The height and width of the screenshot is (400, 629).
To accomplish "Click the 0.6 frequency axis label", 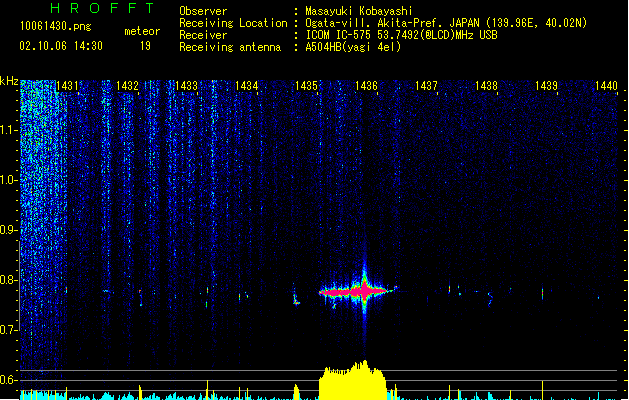I will (8, 380).
